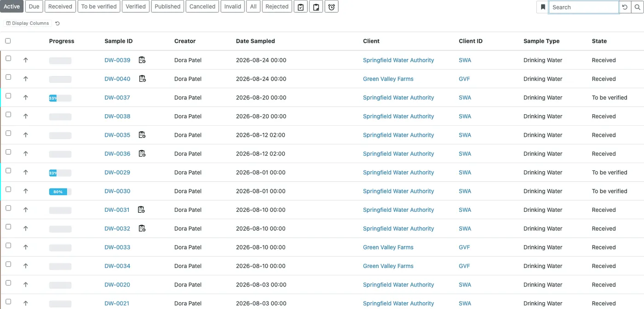The height and width of the screenshot is (309, 644).
Task: Click the up-arrow icon in DW-0039 row
Action: 26,60
